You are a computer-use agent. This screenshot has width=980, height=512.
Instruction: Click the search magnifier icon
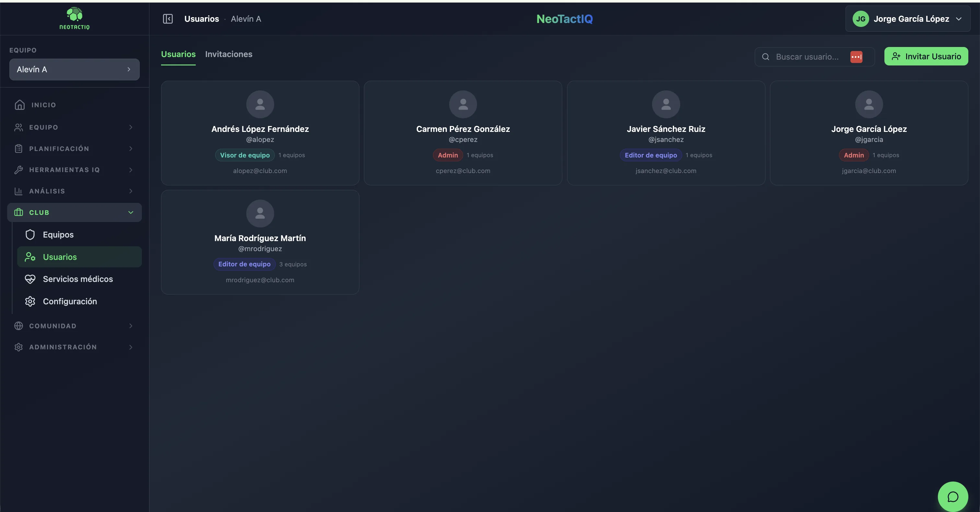[766, 57]
